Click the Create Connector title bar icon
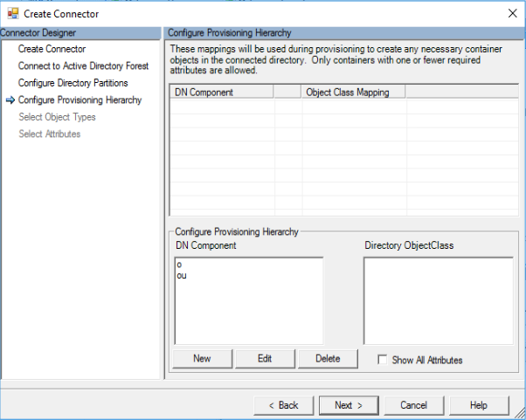 coord(12,13)
